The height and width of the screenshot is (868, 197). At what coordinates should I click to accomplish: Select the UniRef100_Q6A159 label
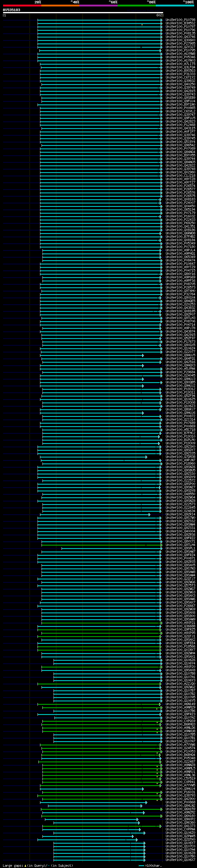[180, 809]
